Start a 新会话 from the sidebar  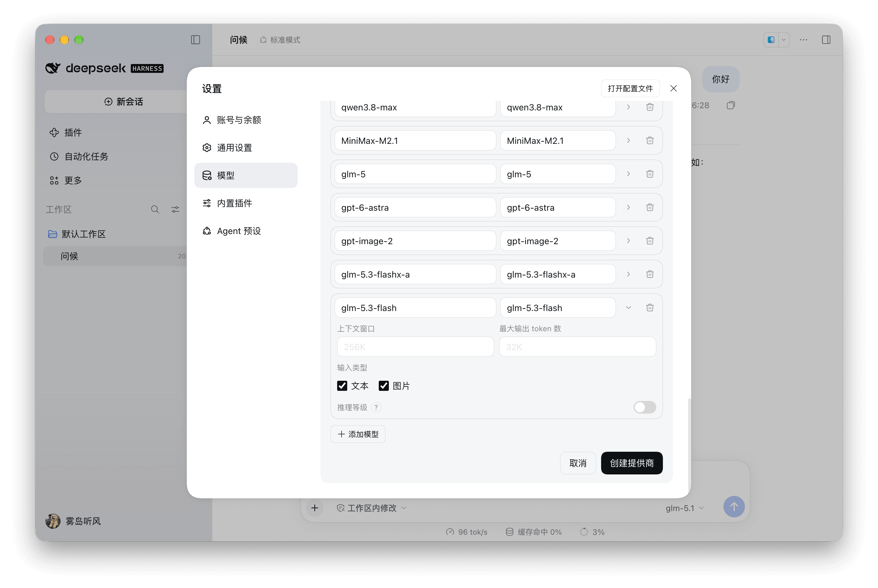123,102
